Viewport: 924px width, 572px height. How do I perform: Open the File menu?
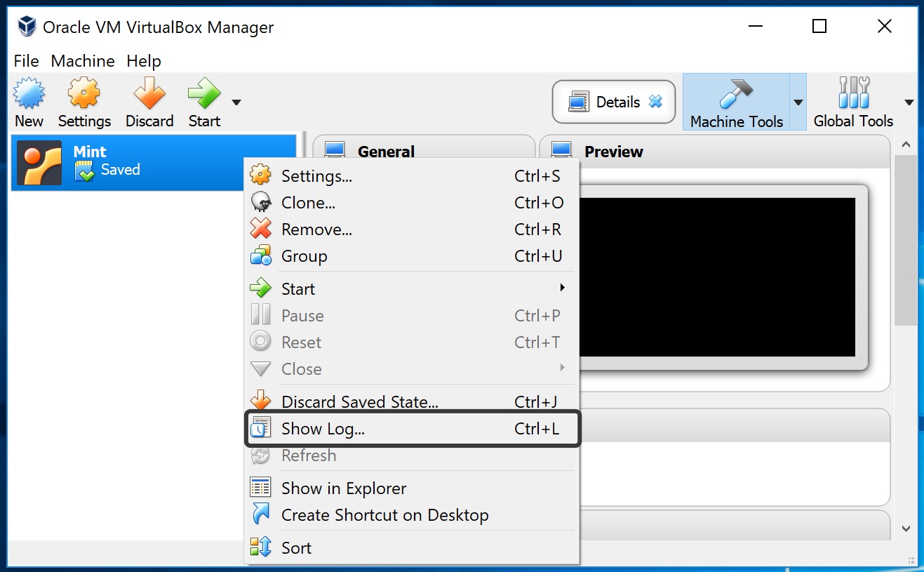click(27, 61)
